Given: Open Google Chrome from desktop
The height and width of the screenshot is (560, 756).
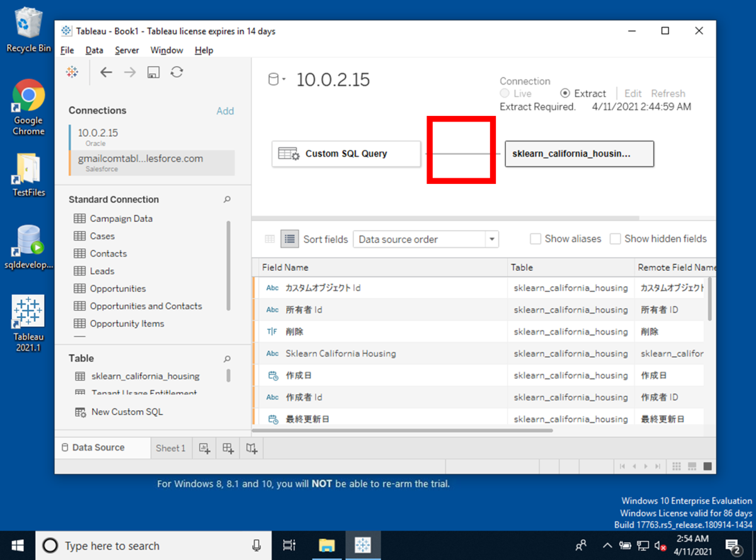Looking at the screenshot, I should pos(28,107).
